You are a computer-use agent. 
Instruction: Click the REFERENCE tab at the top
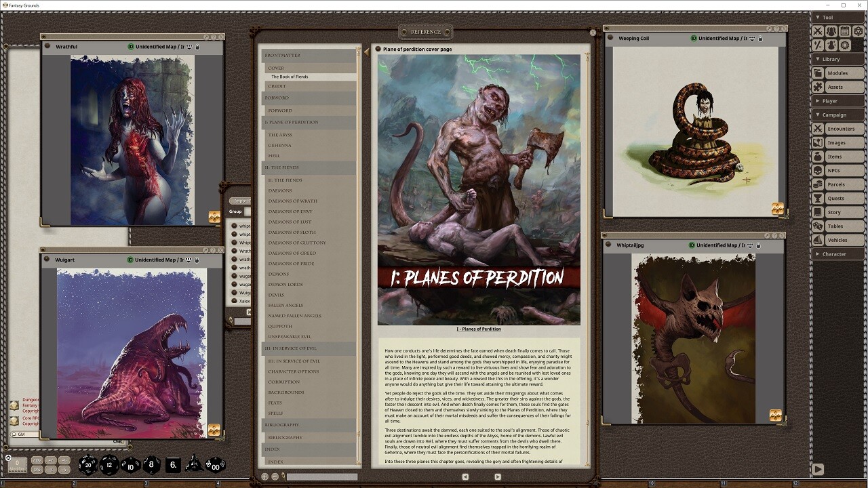(427, 31)
